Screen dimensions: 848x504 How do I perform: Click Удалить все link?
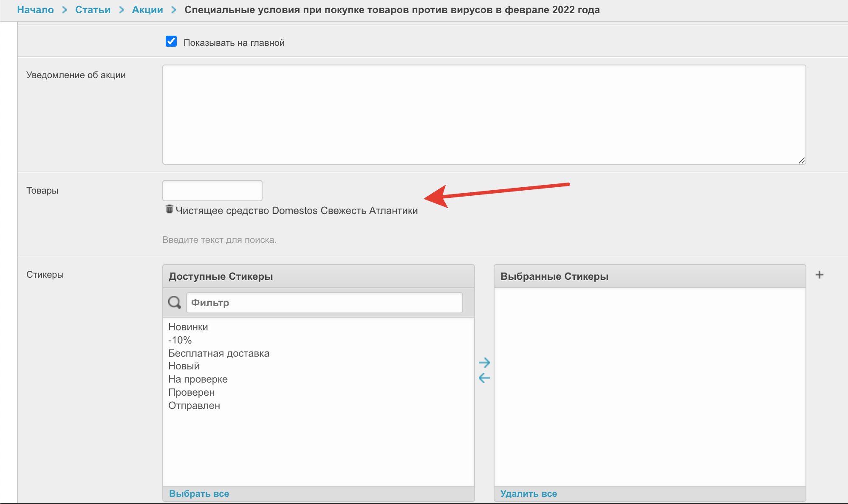528,494
